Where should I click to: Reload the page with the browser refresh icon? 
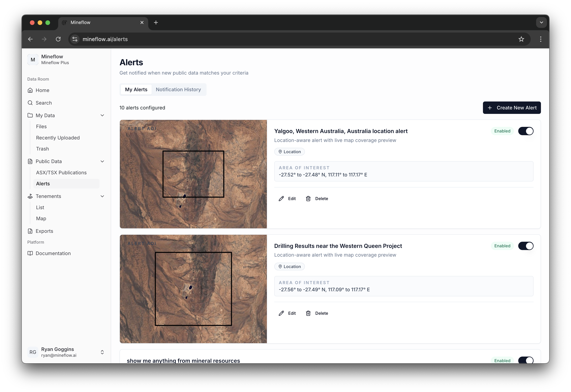point(58,39)
